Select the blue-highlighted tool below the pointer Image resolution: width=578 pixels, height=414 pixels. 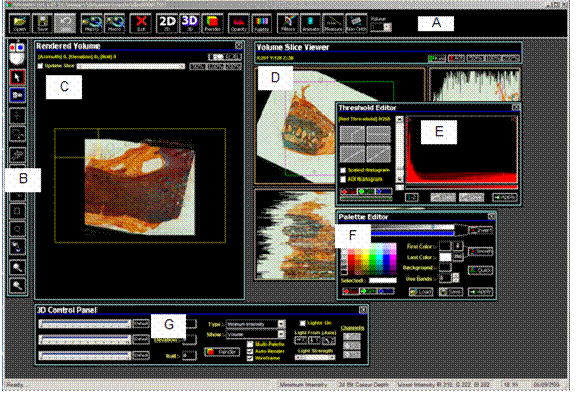coord(17,95)
